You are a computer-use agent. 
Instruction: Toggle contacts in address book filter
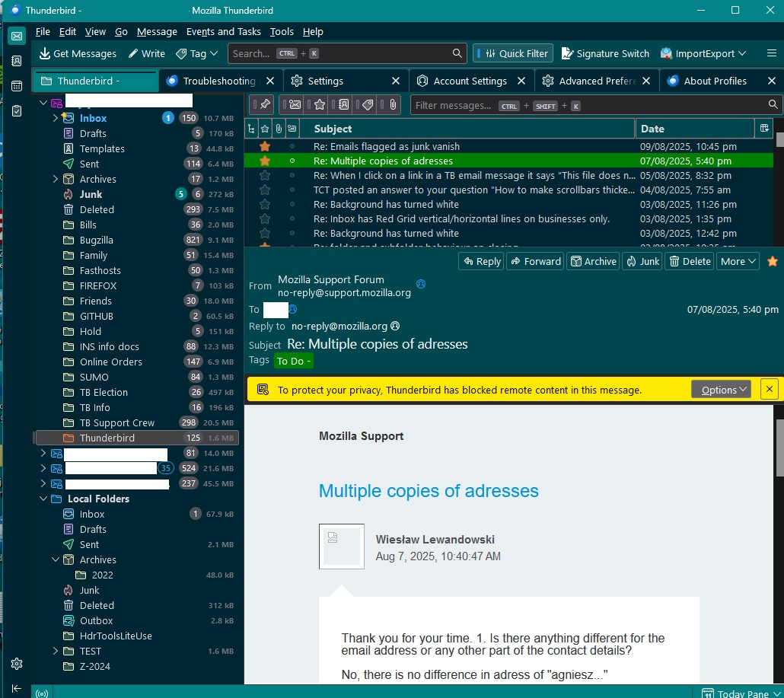click(341, 104)
